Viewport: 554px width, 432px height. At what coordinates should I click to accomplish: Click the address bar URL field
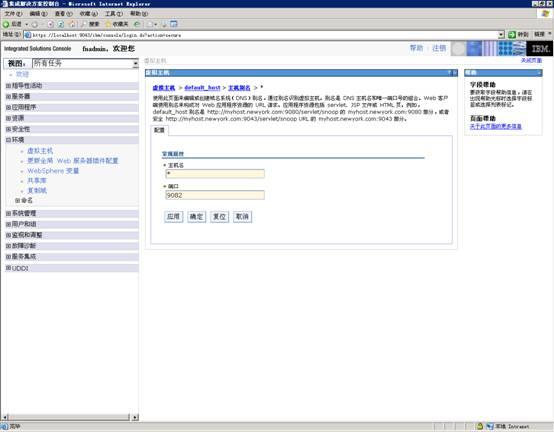(261, 35)
